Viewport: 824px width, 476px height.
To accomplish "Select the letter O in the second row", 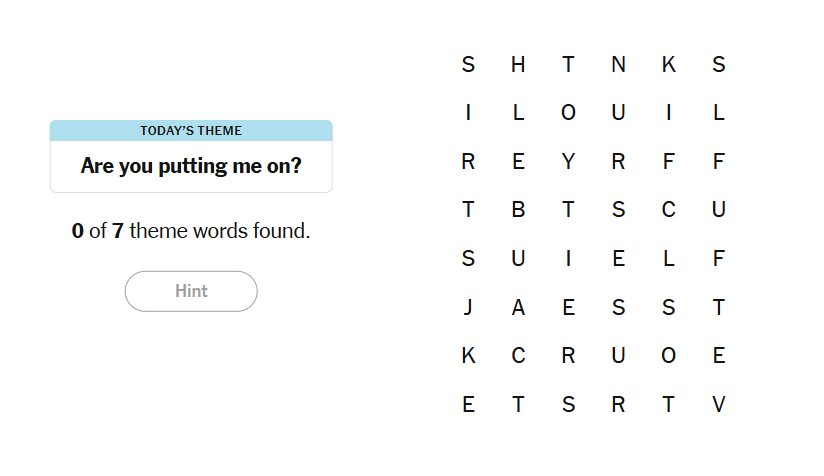I will [x=568, y=113].
